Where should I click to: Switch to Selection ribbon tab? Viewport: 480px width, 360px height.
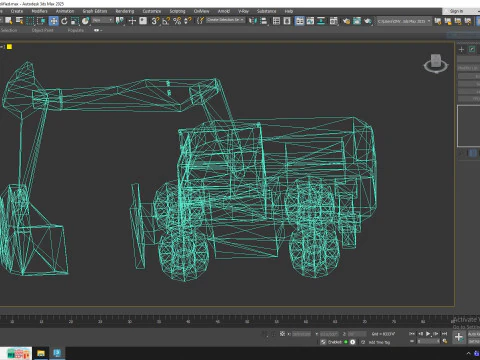9,30
